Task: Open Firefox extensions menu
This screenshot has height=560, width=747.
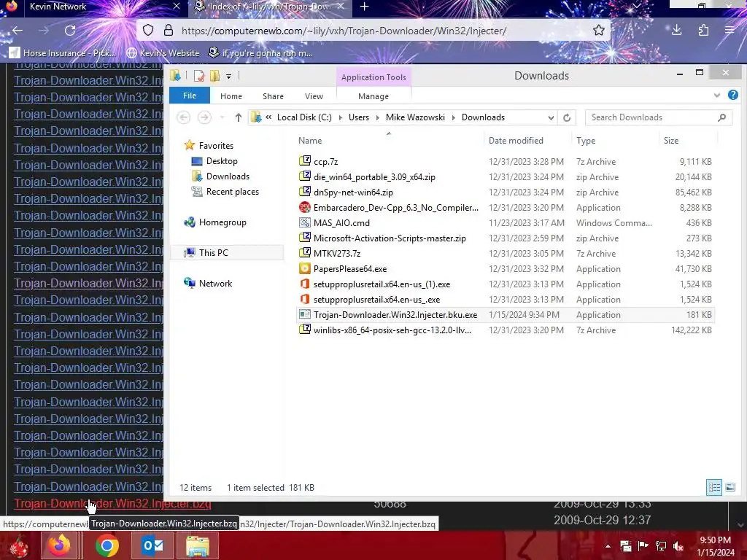Action: point(703,31)
